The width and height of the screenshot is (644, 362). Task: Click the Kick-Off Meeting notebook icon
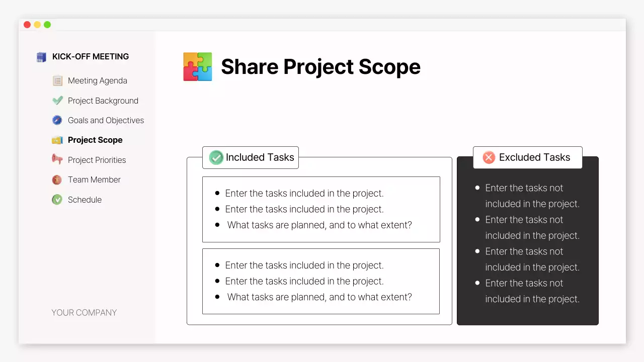click(x=41, y=57)
